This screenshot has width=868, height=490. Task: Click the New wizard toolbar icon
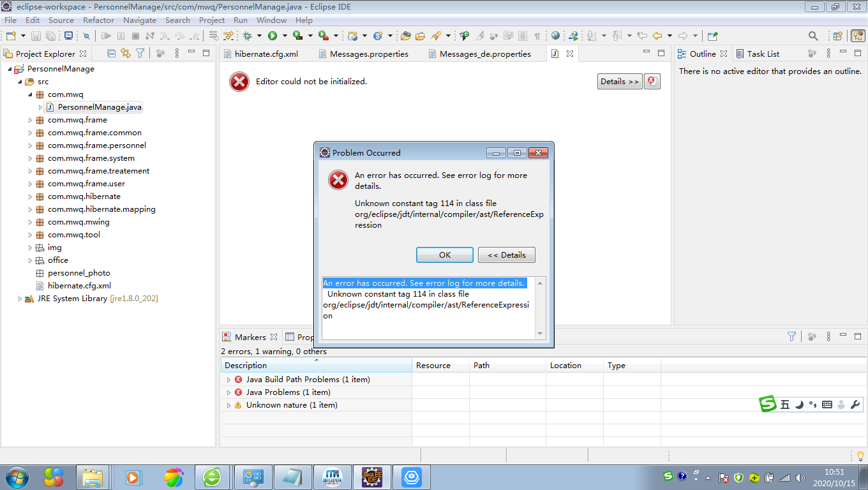pyautogui.click(x=11, y=36)
